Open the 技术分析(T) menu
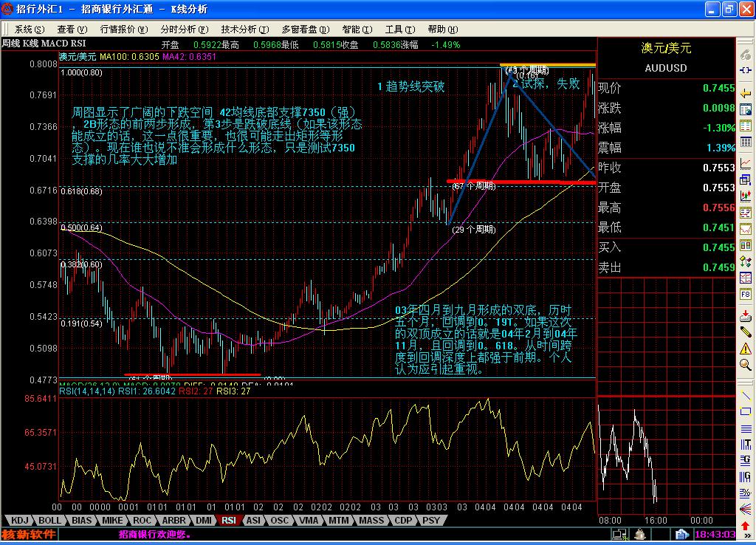756x545 pixels. tap(245, 30)
